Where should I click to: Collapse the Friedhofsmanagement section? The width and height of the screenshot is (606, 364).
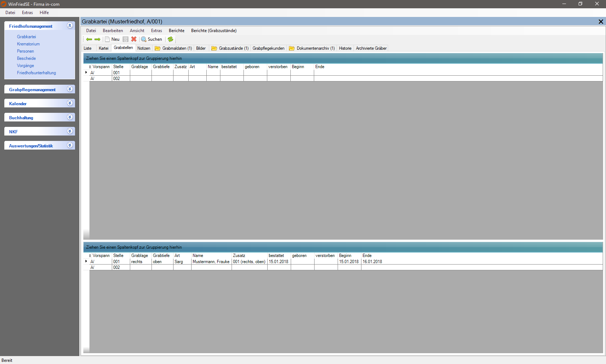click(x=70, y=26)
